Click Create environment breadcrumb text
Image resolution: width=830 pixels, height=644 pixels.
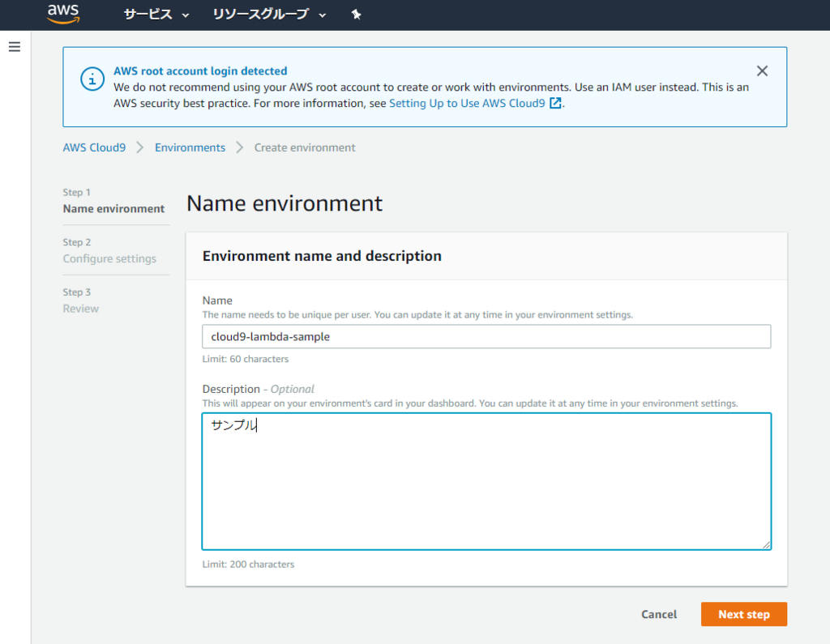[x=305, y=147]
